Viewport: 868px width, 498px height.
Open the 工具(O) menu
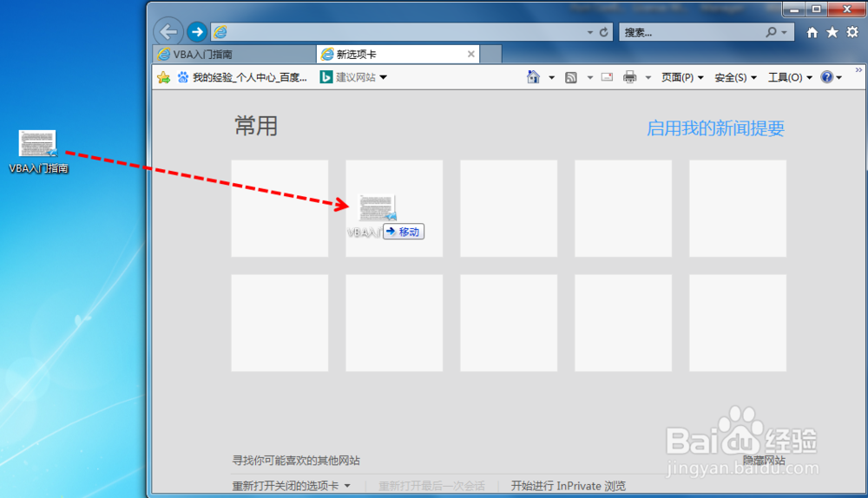pyautogui.click(x=790, y=77)
